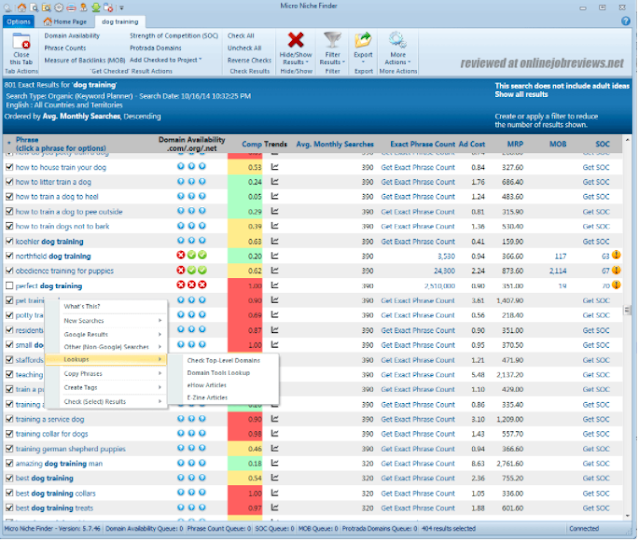Click the Close this Tab icon
639x542 pixels.
21,41
